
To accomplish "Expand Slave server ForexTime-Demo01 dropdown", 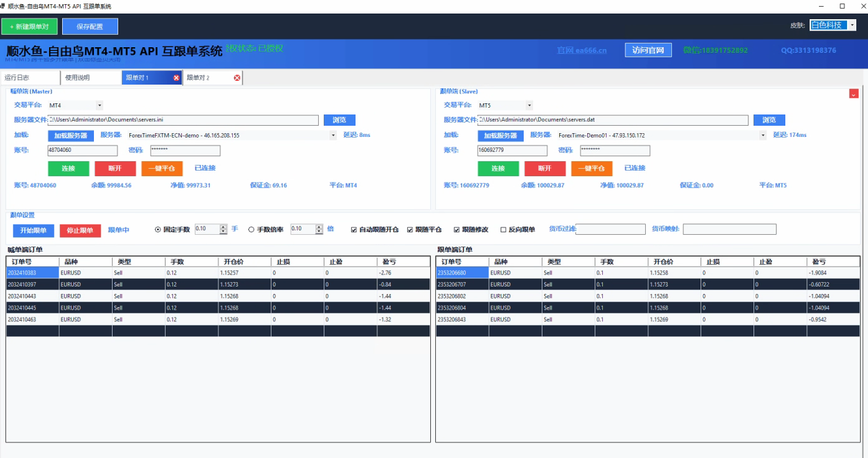I will [763, 136].
